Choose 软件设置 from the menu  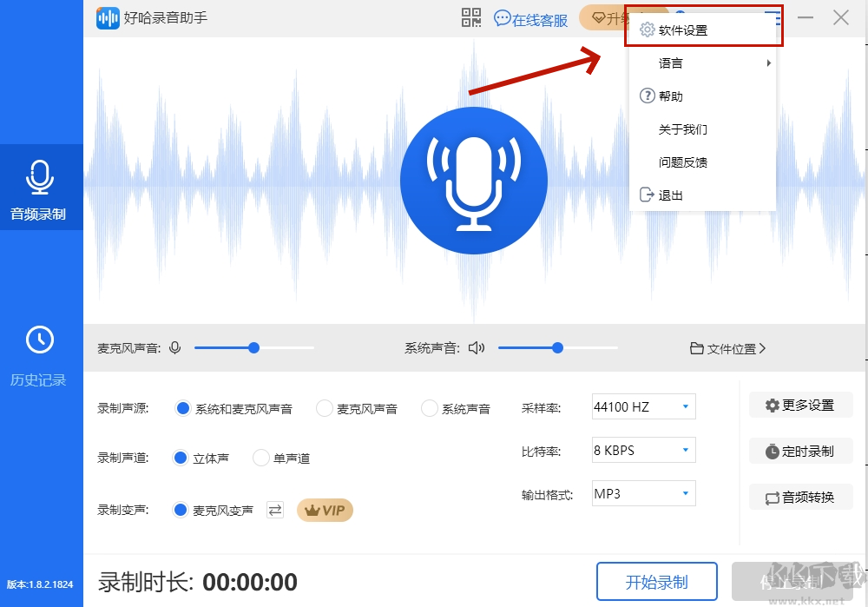point(684,29)
